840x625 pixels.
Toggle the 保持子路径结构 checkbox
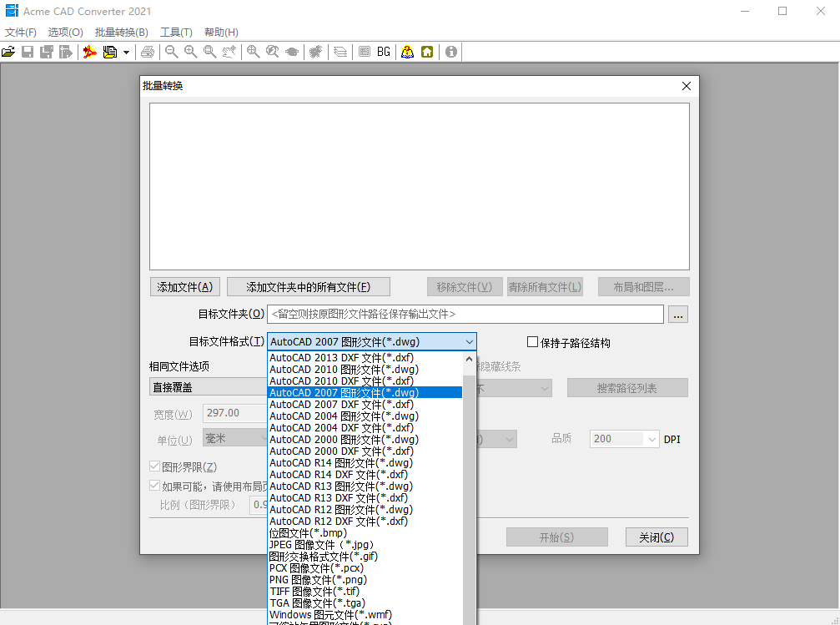(532, 342)
